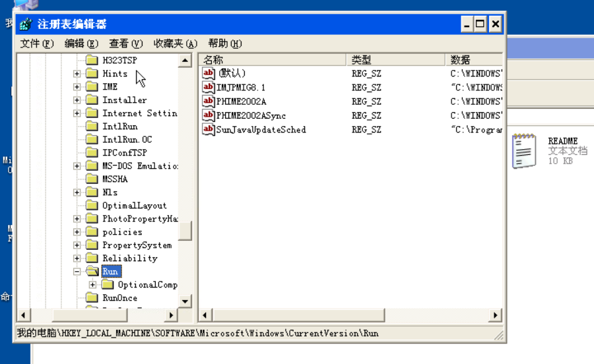Expand the policies key
Screen dimensions: 594x364
[77, 232]
